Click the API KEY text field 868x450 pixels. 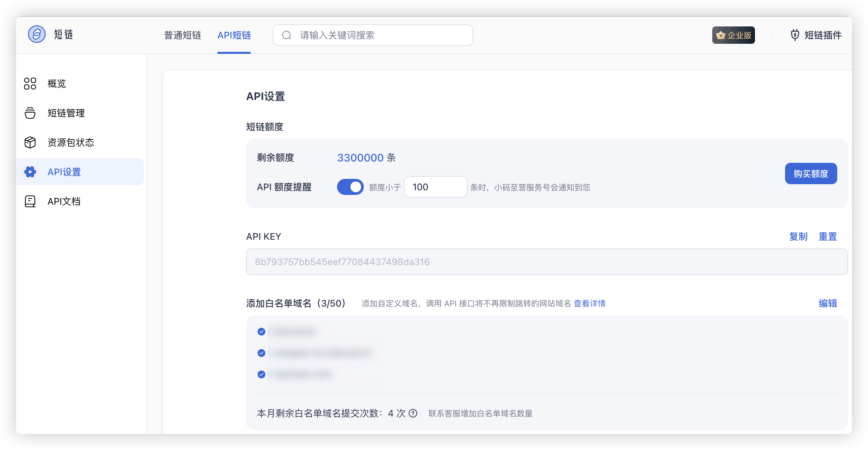tap(547, 262)
